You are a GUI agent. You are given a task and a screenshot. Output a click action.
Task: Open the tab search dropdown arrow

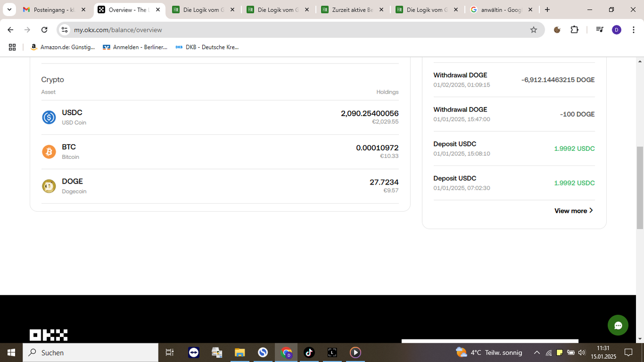(x=9, y=10)
